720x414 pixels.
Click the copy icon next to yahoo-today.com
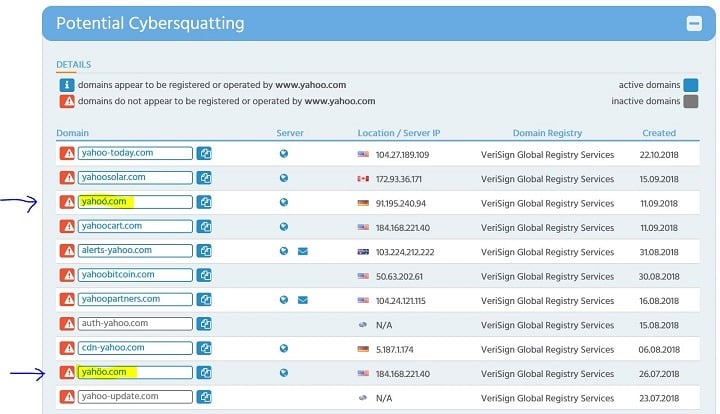click(x=204, y=154)
